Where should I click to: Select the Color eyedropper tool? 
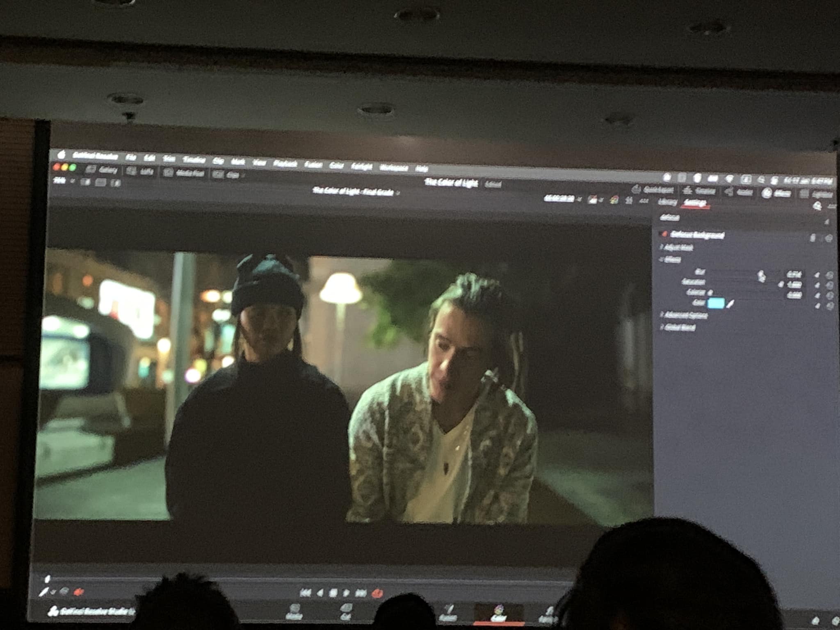coord(731,304)
